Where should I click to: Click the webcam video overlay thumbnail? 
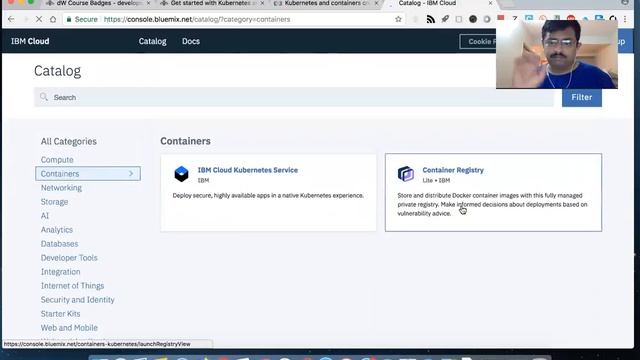coord(557,54)
